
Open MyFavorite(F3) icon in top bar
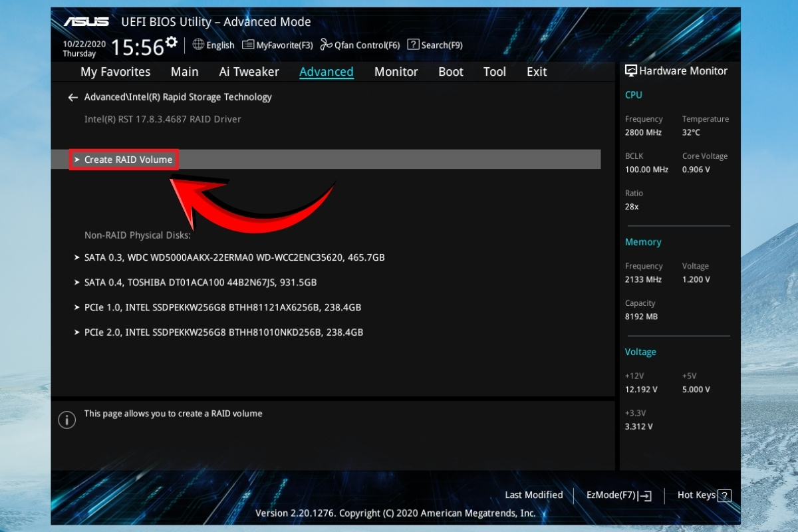(248, 45)
